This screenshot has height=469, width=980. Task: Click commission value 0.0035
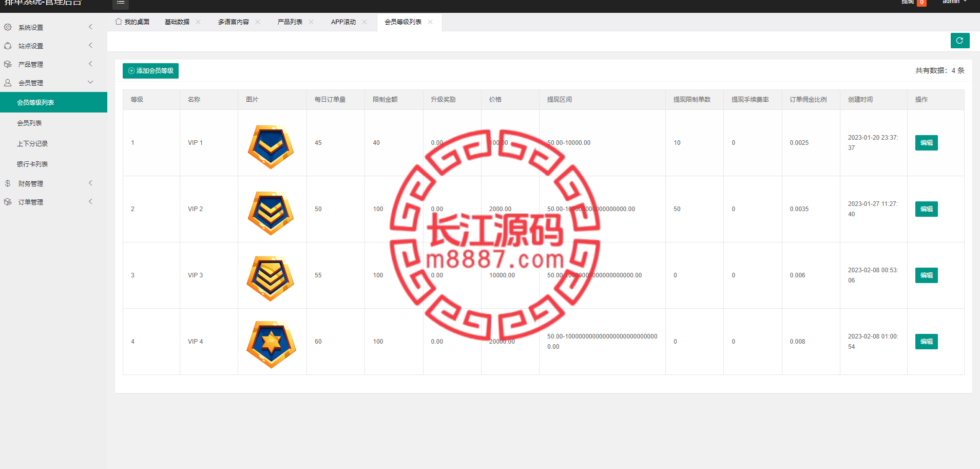799,209
